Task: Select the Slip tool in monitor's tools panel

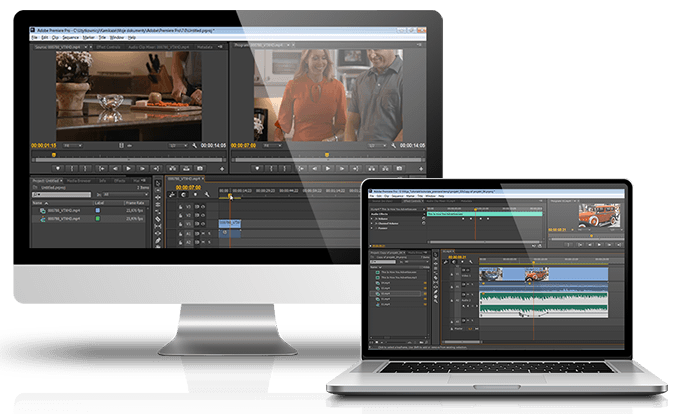Action: point(158,227)
